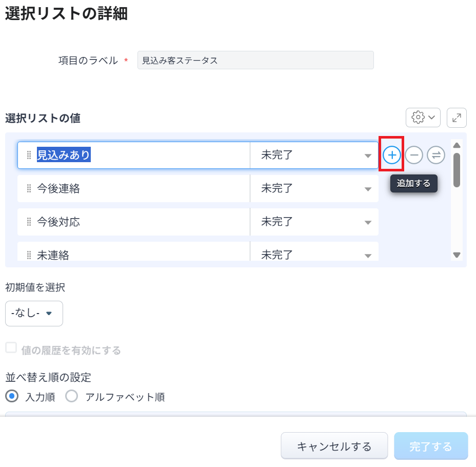Grab drag handle of 見込みあり row

(29, 155)
